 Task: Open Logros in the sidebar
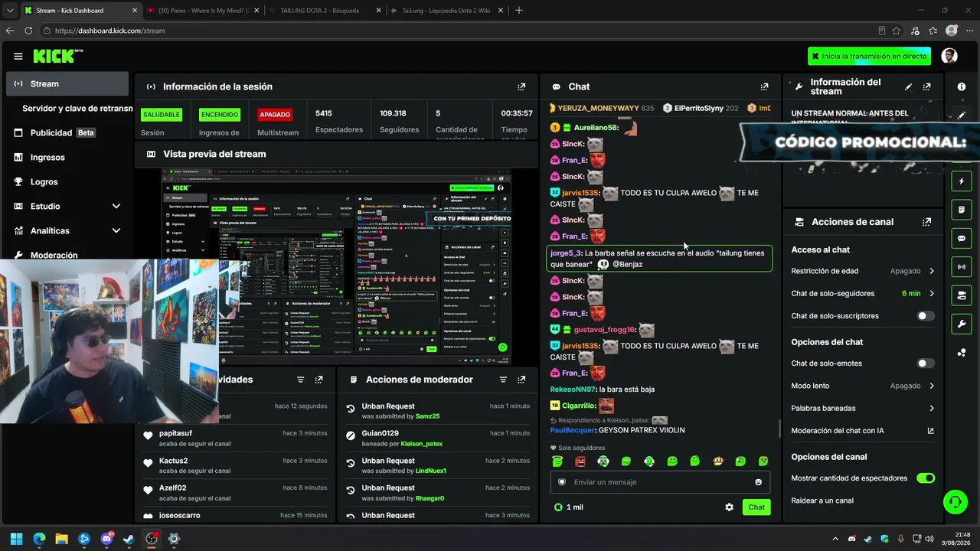[67, 181]
